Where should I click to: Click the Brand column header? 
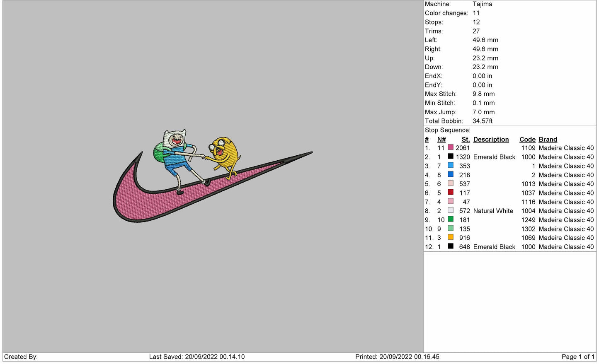(x=548, y=140)
